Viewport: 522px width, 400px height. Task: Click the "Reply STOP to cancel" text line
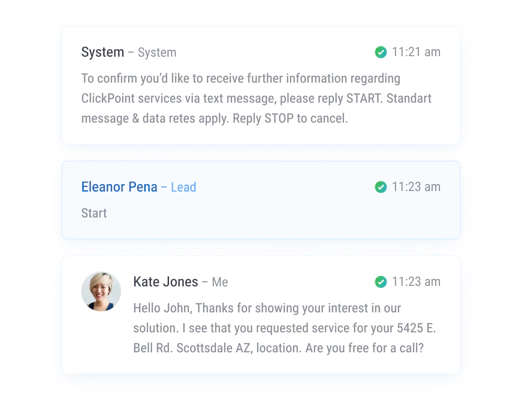point(290,119)
